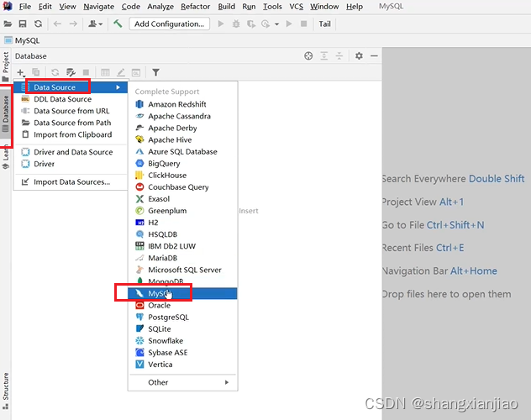Click the table editor icon in the Database toolbar
This screenshot has width=531, height=420.
[x=105, y=72]
